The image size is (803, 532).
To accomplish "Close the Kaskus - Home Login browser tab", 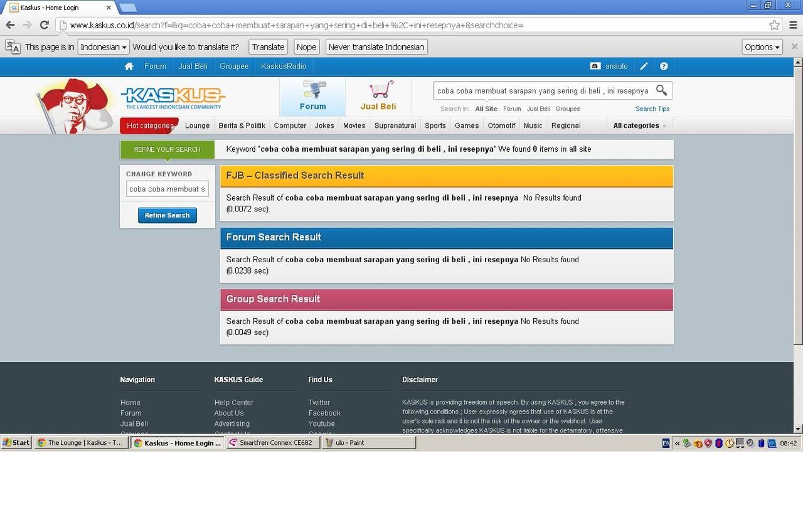I will 109,8.
